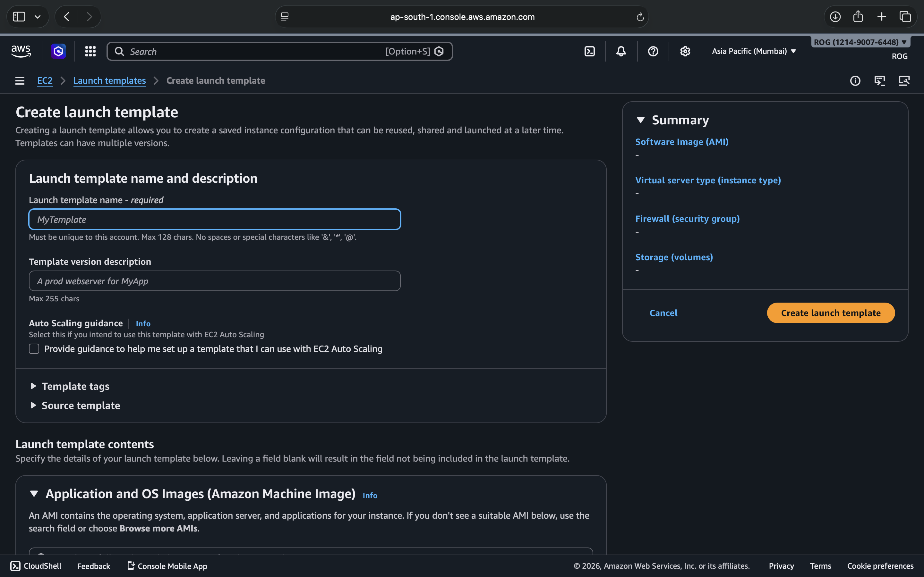Open the notifications bell

pyautogui.click(x=621, y=51)
